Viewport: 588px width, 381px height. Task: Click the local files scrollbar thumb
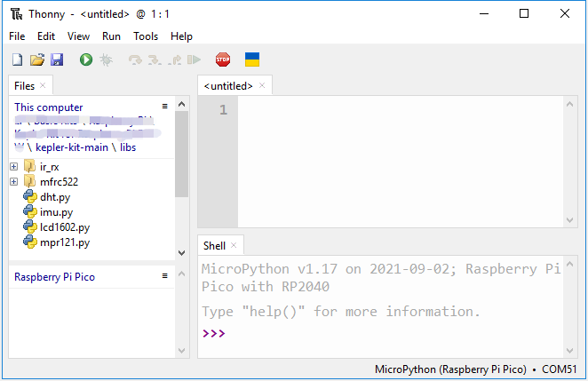click(182, 155)
